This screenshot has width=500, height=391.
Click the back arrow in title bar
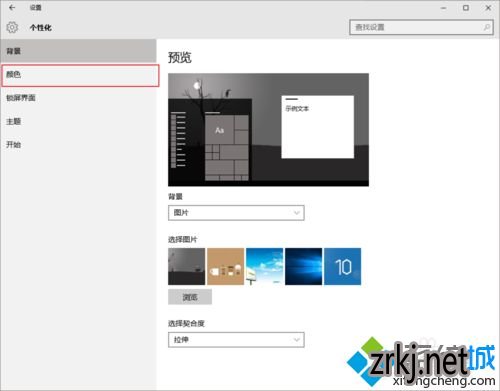(x=12, y=7)
